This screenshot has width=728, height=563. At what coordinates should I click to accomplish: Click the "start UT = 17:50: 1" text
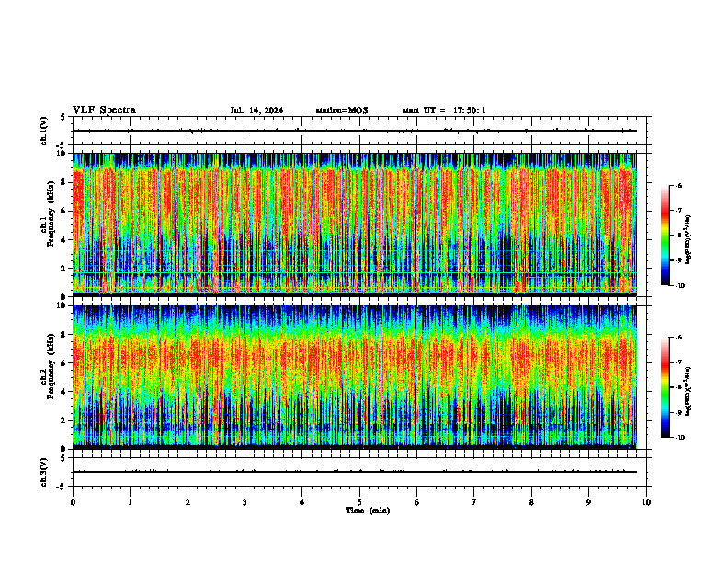coord(444,110)
